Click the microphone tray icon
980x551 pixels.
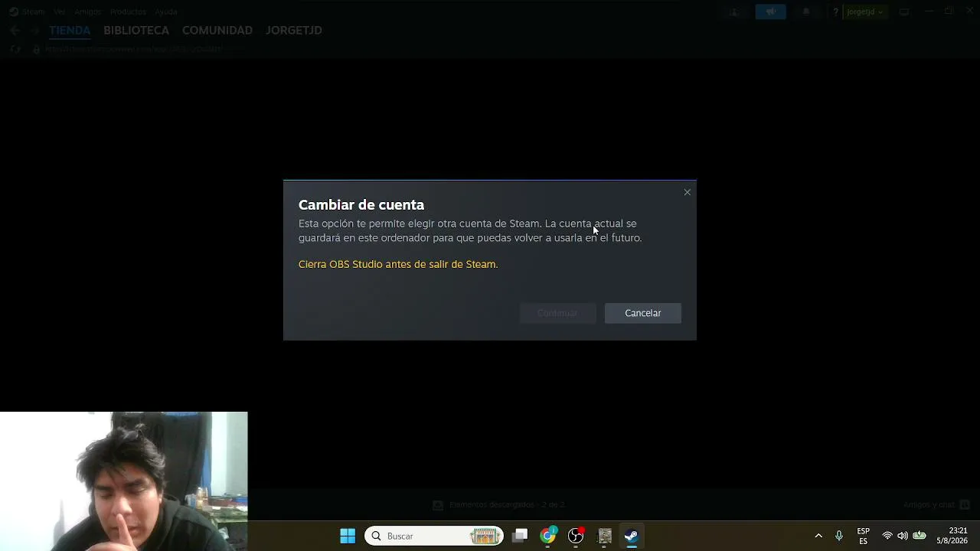(x=839, y=536)
